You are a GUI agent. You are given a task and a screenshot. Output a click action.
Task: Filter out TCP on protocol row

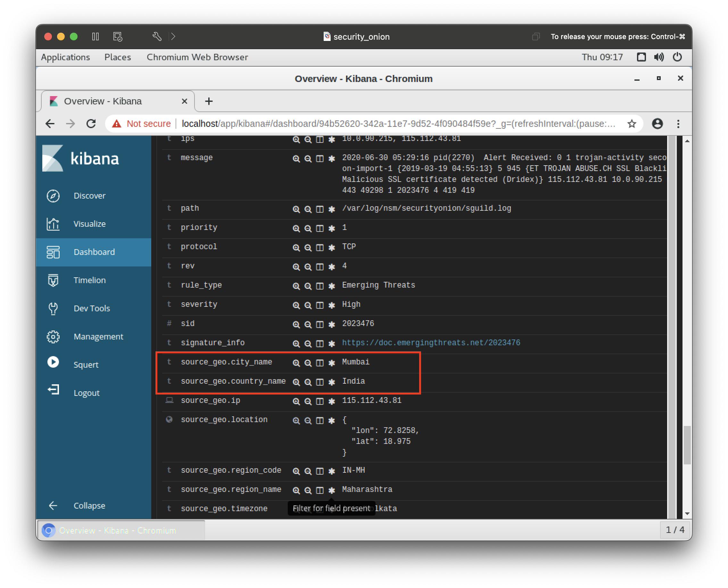[308, 248]
